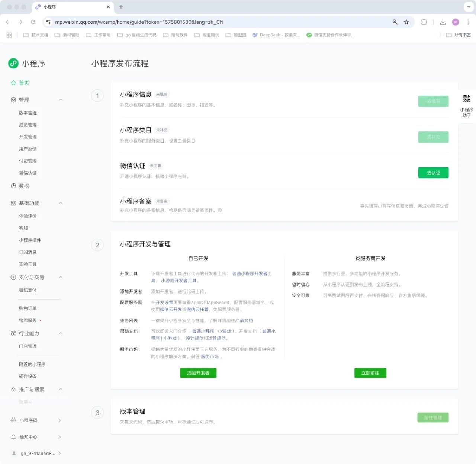Image resolution: width=476 pixels, height=464 pixels.
Task: Click the 去补充 button
Action: pyautogui.click(x=433, y=137)
